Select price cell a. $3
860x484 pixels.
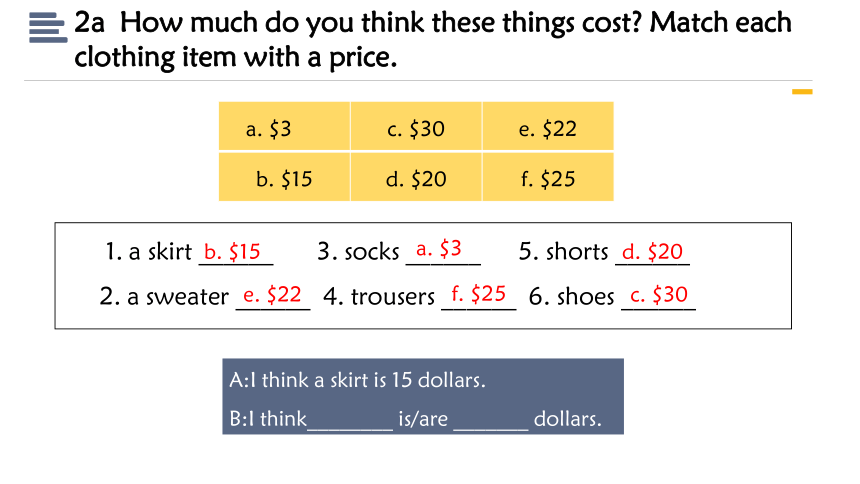point(284,126)
